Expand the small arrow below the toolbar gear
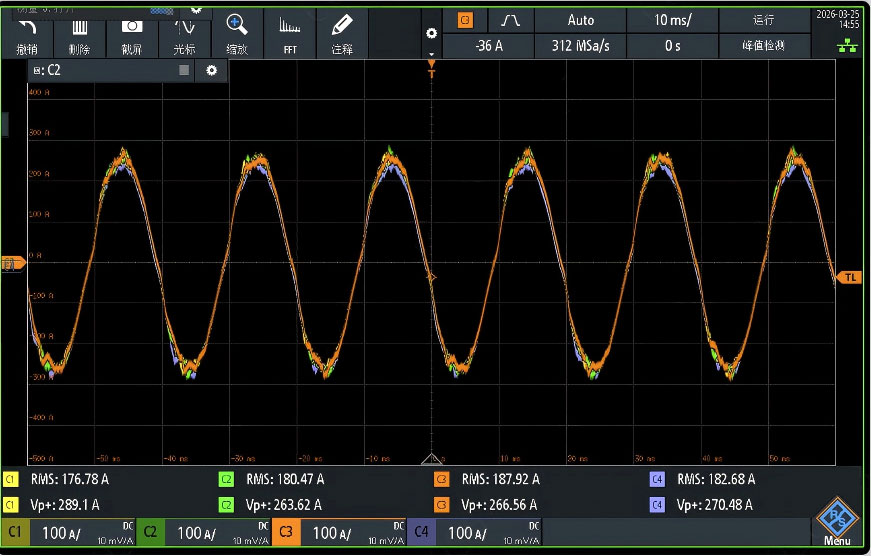Image resolution: width=871 pixels, height=556 pixels. (x=432, y=54)
